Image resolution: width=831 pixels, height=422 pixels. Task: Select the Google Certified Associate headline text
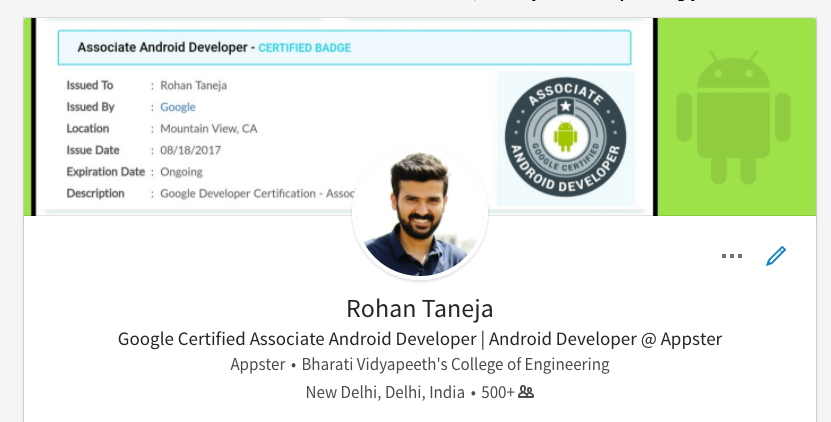tap(420, 339)
